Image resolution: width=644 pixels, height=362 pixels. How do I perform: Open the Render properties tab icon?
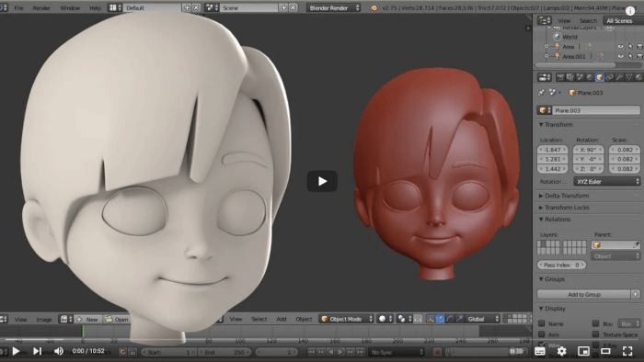(x=560, y=77)
